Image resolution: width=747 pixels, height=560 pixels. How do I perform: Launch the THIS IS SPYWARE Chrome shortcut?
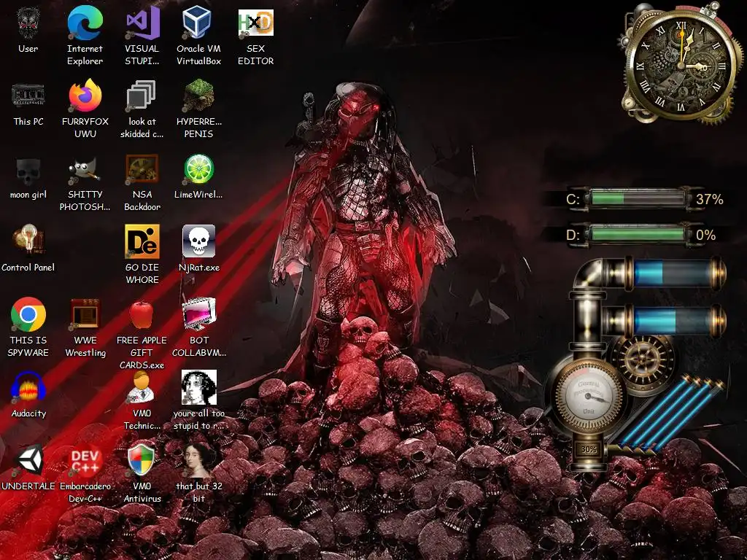[28, 329]
